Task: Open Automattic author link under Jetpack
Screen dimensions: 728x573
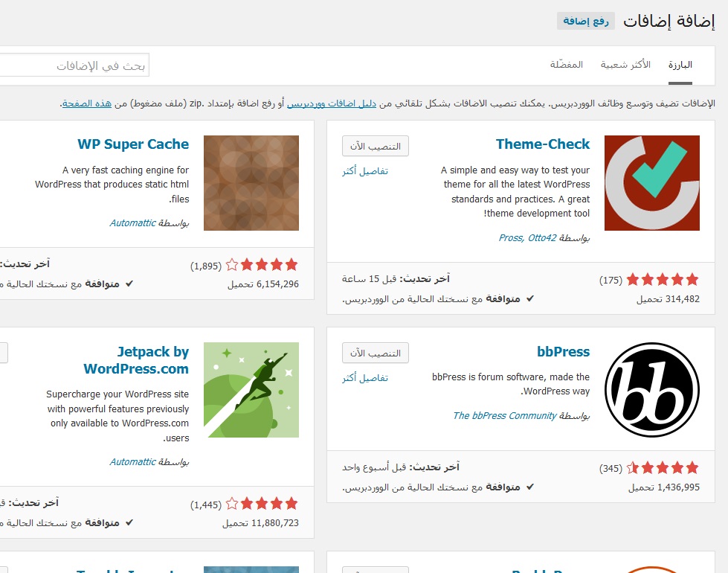Action: (133, 462)
